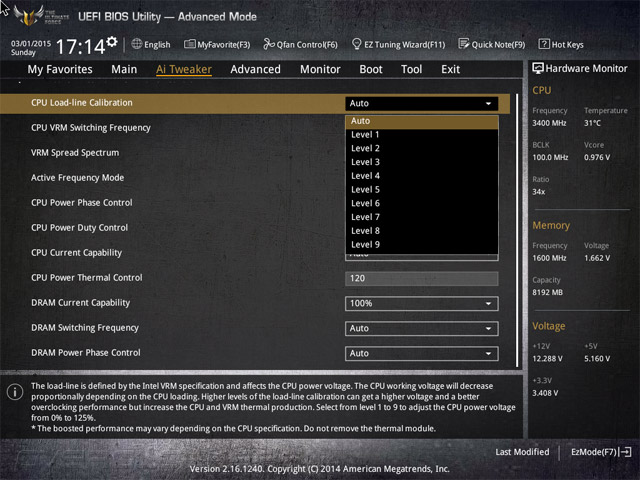
Task: Collapse the CPU Load-line Calibration dropdown
Action: pyautogui.click(x=422, y=103)
